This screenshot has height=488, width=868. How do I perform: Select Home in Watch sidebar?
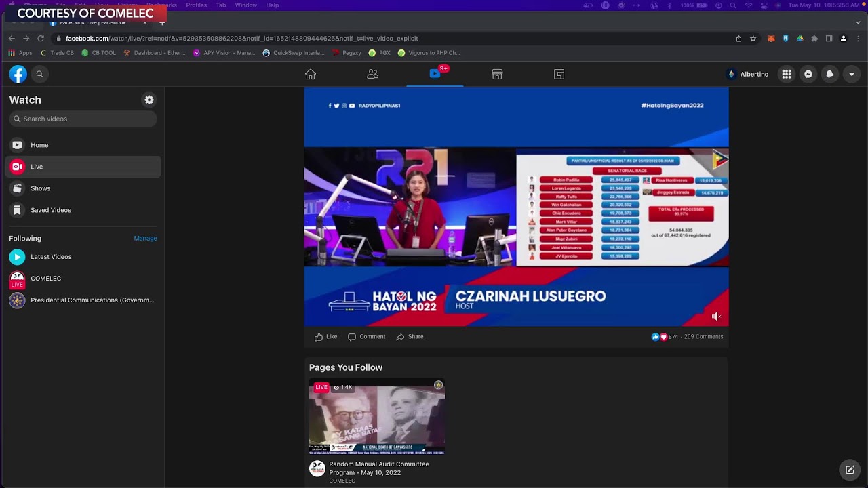(x=83, y=145)
